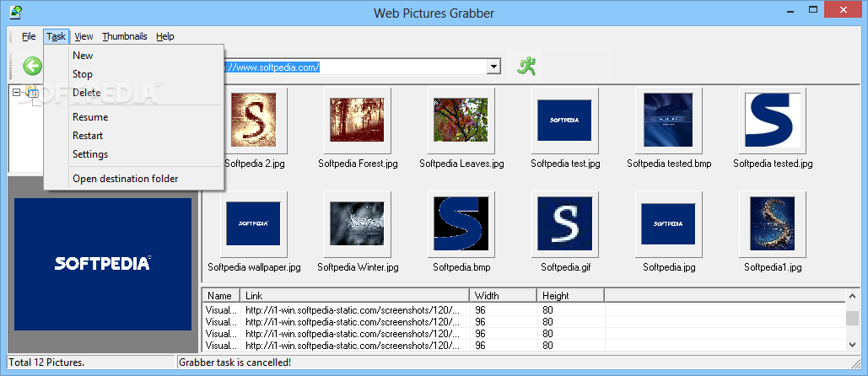868x376 pixels.
Task: Sort list by the Name column header
Action: pos(221,295)
